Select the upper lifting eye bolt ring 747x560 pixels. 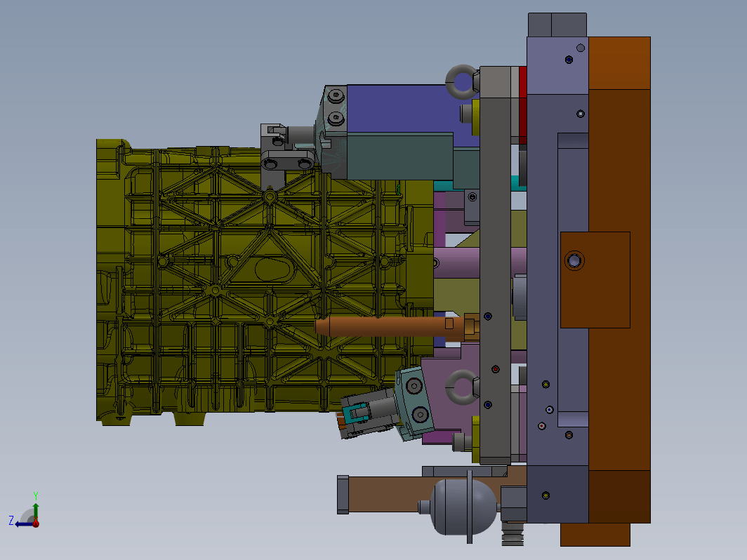(462, 82)
